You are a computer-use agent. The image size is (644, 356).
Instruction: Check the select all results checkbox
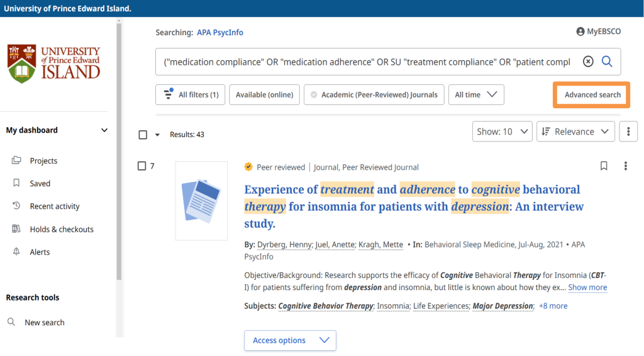point(143,135)
